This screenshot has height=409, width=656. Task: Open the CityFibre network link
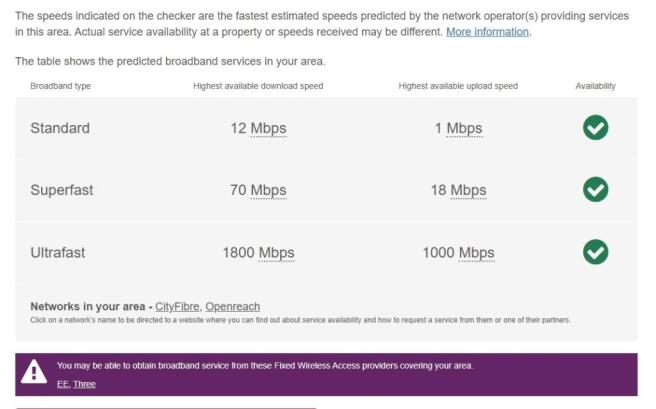(177, 307)
